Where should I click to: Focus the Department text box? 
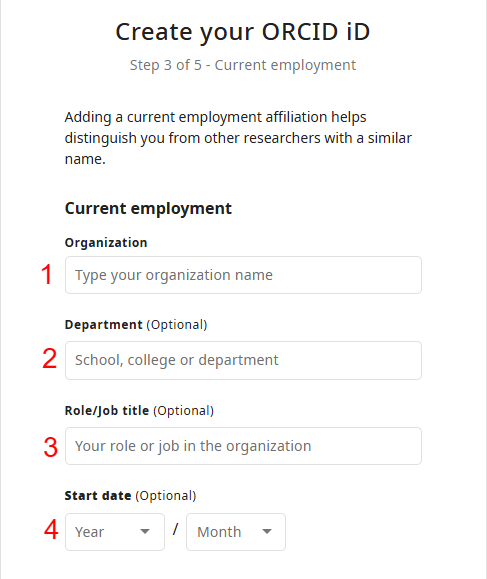[x=243, y=360]
